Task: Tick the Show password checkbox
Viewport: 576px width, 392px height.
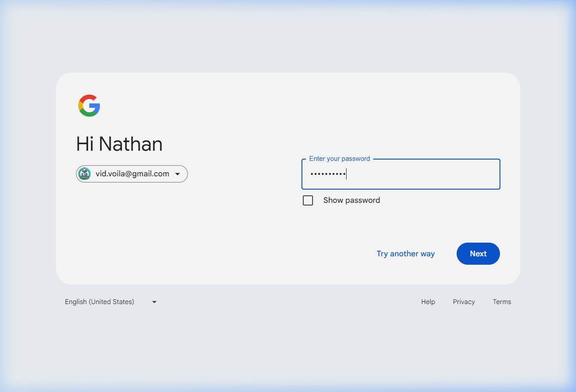Action: (308, 201)
